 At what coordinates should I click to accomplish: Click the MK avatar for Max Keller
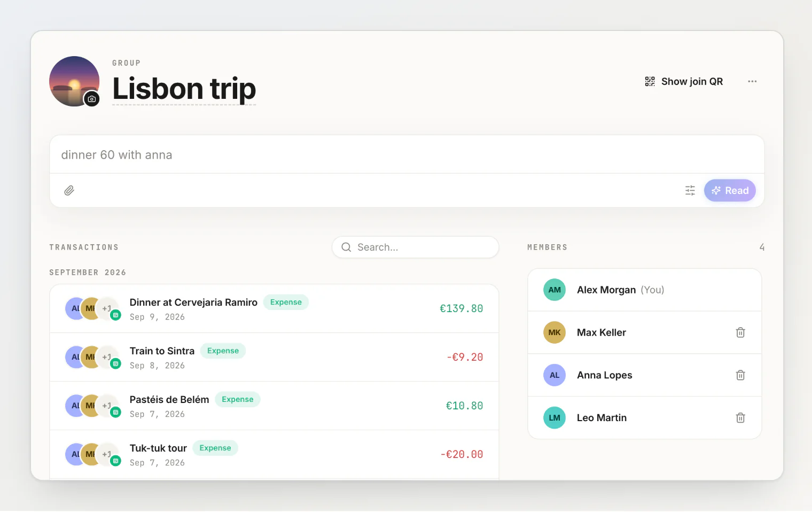pos(555,332)
